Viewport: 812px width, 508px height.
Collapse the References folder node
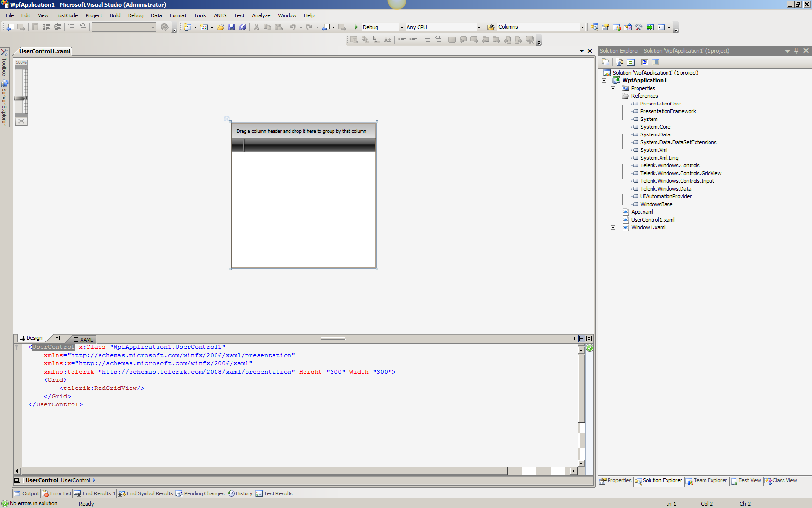click(x=613, y=96)
